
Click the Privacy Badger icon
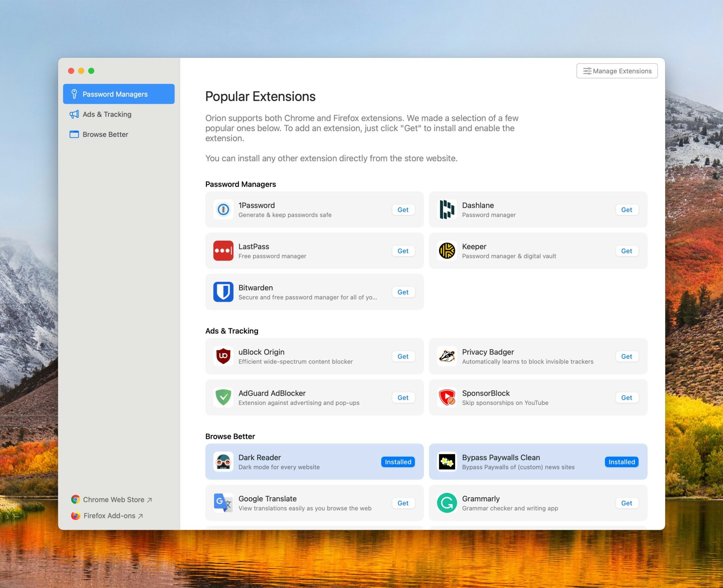(x=447, y=356)
